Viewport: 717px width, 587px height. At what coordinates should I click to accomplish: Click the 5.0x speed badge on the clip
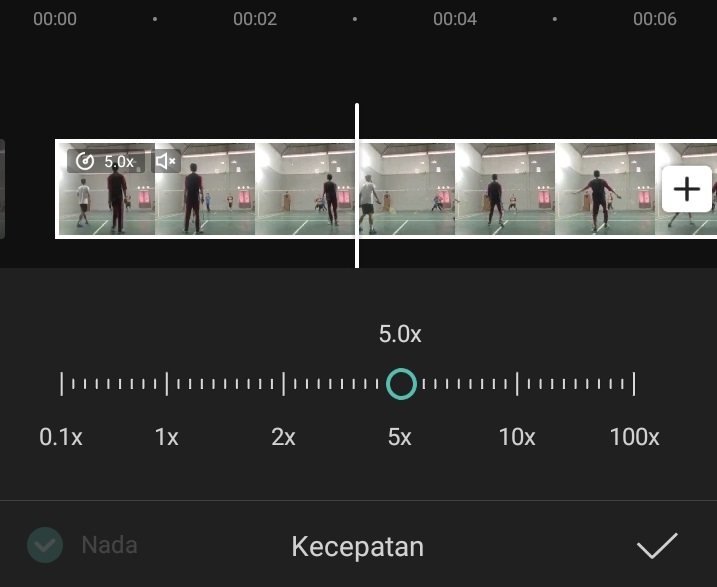pyautogui.click(x=106, y=161)
